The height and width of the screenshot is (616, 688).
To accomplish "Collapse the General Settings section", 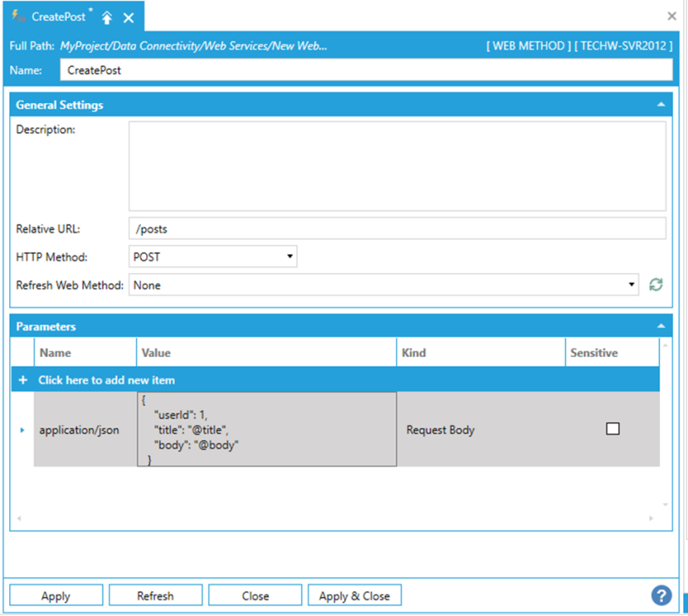I will tap(661, 105).
